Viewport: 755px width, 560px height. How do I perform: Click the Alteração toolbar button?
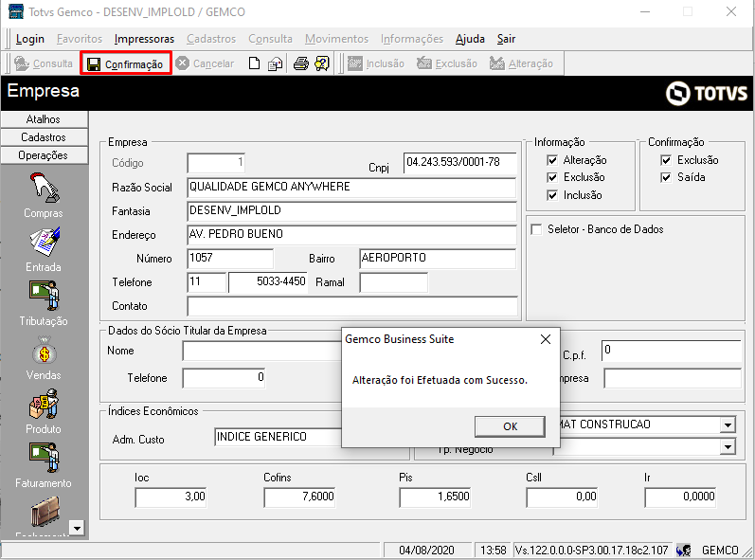521,63
